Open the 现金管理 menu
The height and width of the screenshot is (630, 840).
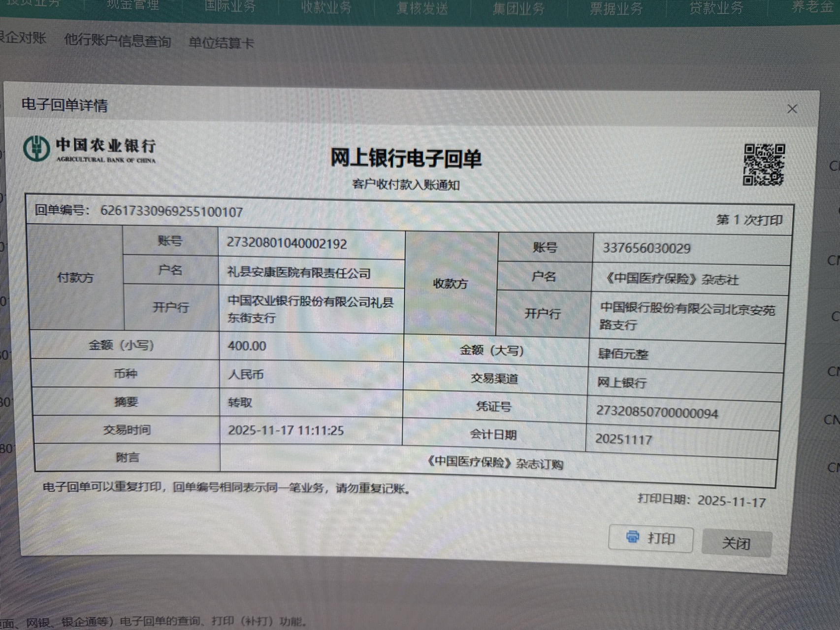[133, 5]
